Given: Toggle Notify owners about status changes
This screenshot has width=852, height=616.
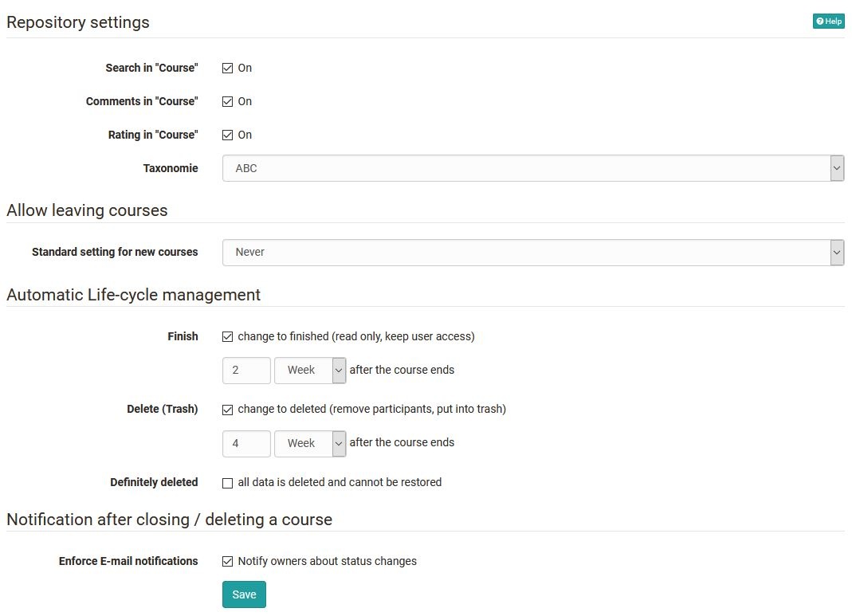Looking at the screenshot, I should (x=228, y=561).
